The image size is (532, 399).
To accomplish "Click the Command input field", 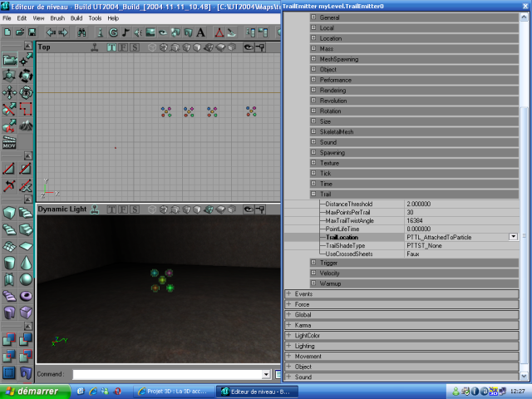I will point(166,375).
